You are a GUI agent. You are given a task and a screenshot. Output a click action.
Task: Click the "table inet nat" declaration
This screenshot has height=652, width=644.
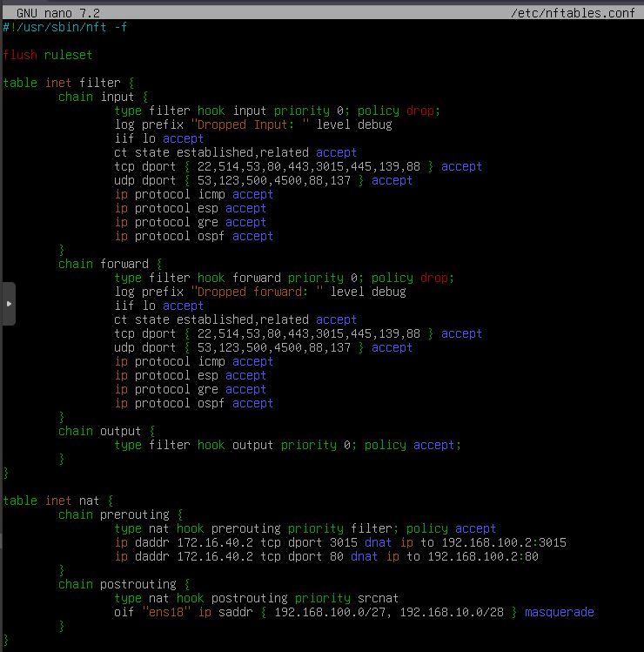point(57,501)
